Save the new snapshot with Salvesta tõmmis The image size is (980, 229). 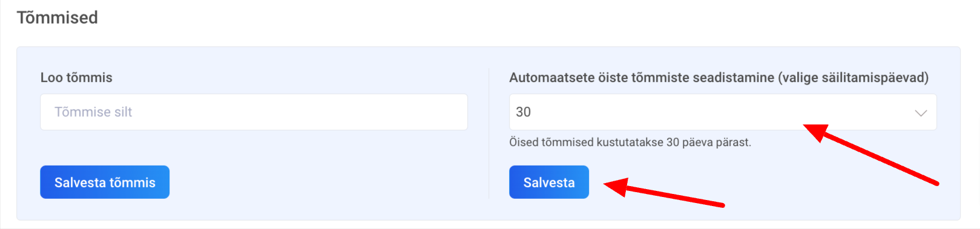coord(105,182)
